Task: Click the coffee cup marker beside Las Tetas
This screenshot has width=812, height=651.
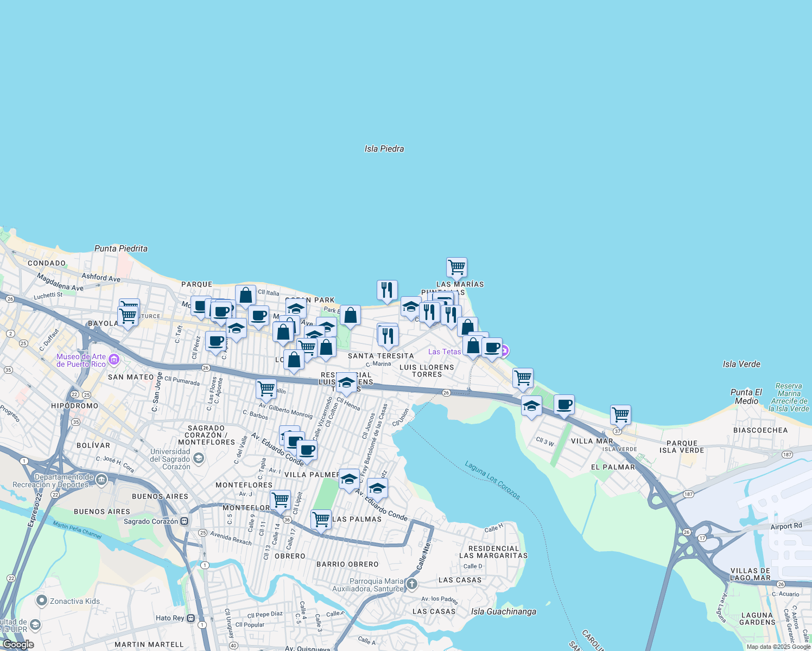Action: coord(492,349)
